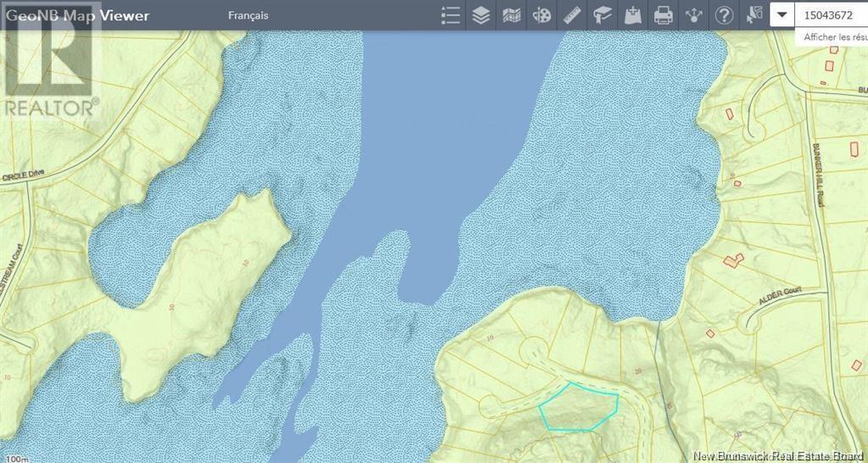Switch language to Français
Viewport: 868px width, 463px height.
coord(248,15)
